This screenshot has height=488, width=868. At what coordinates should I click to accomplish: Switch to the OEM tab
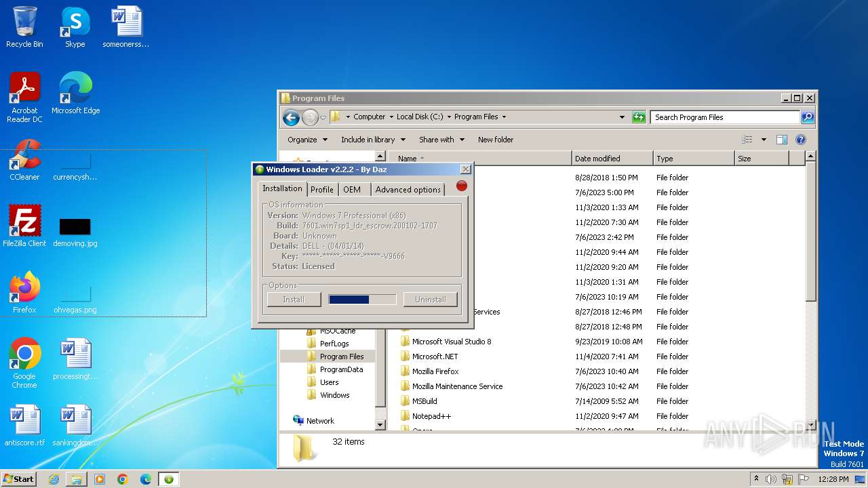[352, 190]
